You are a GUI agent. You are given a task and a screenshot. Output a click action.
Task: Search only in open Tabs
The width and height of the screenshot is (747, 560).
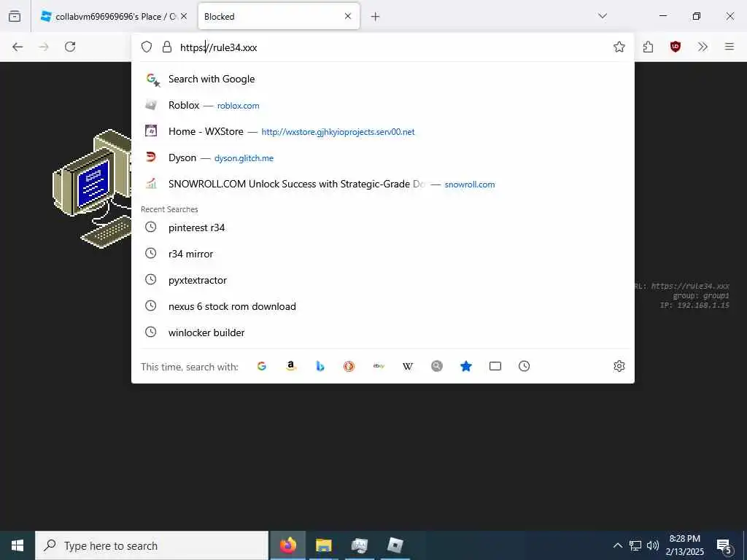click(x=495, y=366)
